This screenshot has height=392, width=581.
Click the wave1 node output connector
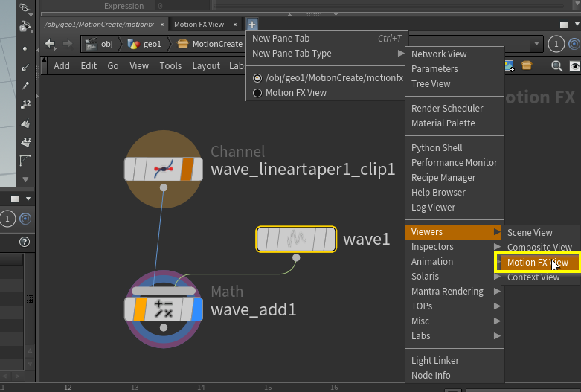point(296,258)
